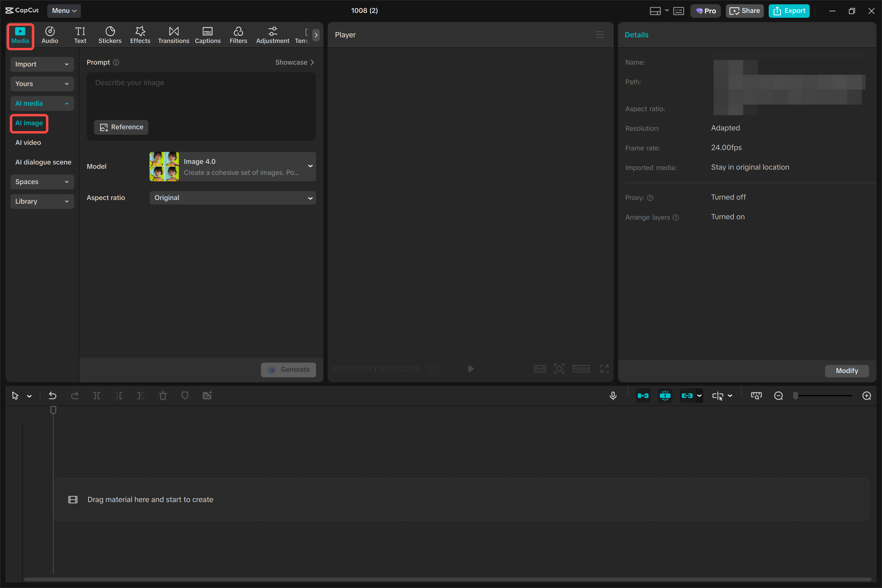
Task: Click inside the Describe your image prompt field
Action: (202, 94)
